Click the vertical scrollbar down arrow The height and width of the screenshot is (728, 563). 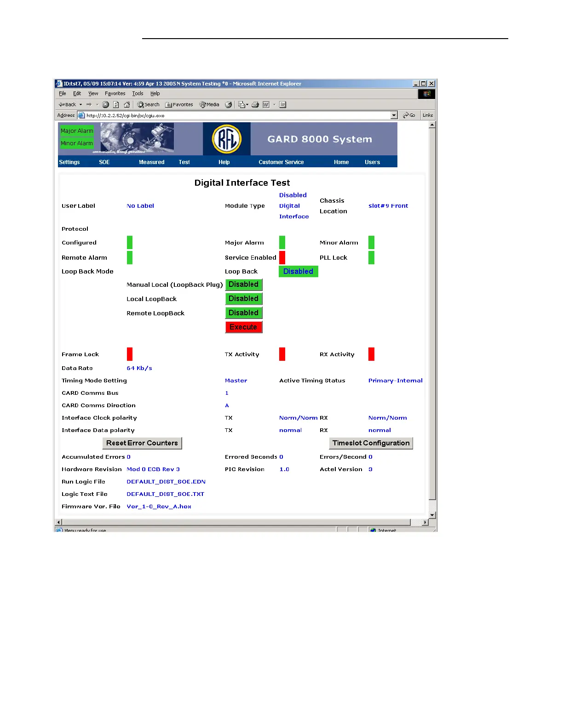click(x=432, y=515)
